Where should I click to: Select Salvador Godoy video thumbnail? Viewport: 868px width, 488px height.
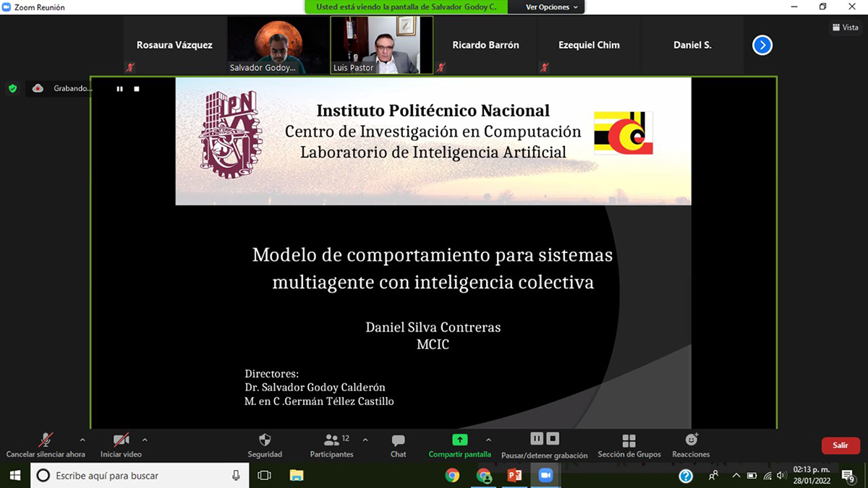click(278, 45)
